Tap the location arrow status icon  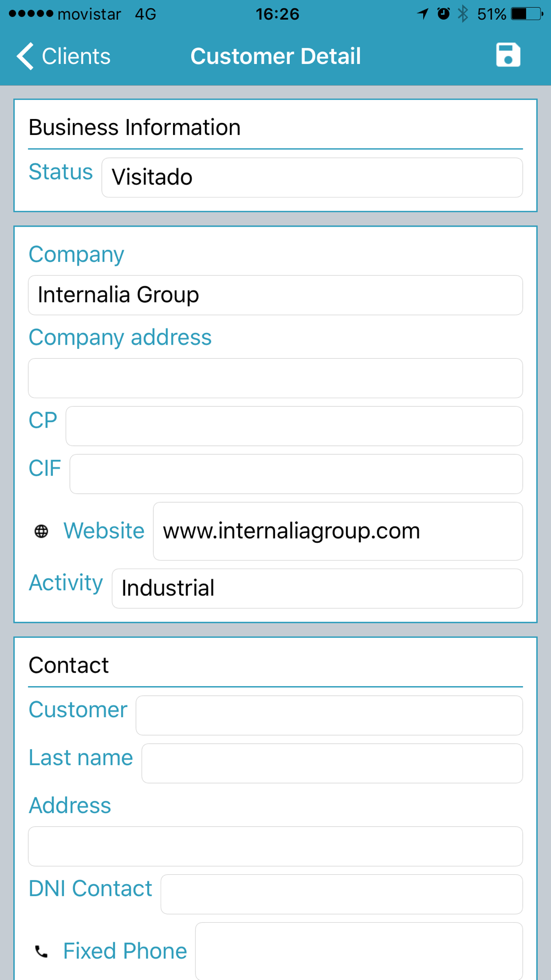pos(423,14)
